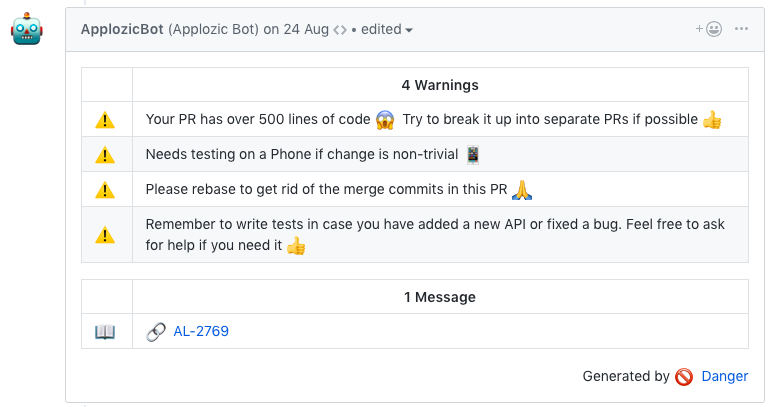Image resolution: width=782 pixels, height=407 pixels.
Task: Click the mobile phone emoji
Action: [x=473, y=155]
